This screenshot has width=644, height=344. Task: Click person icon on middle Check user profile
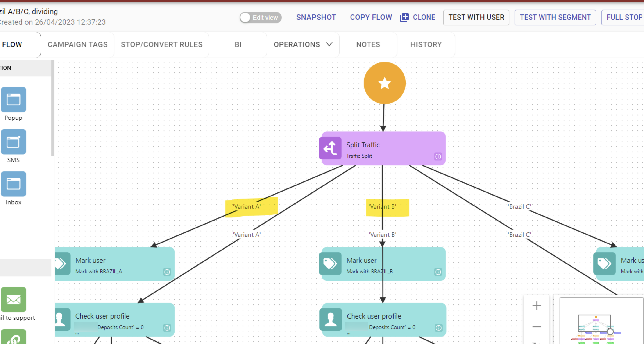331,319
